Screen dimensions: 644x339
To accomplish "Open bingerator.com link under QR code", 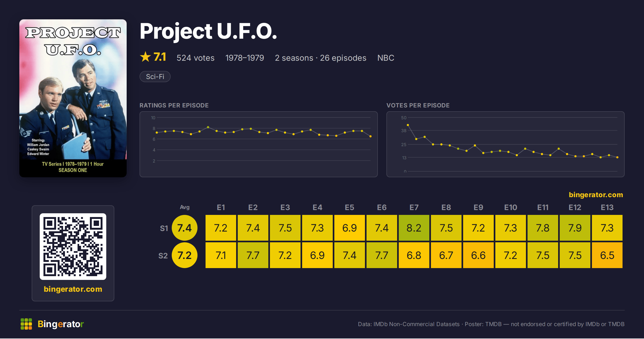I will tap(73, 289).
